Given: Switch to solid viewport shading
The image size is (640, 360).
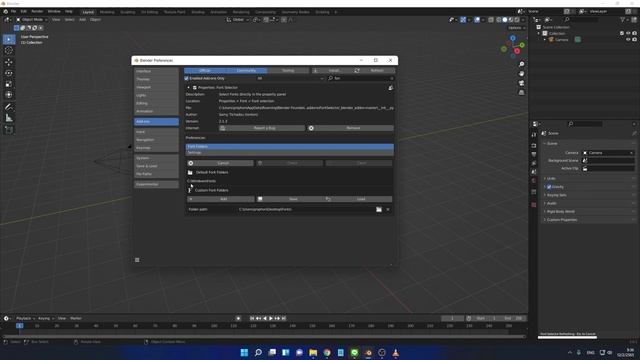Looking at the screenshot, I should [x=505, y=20].
